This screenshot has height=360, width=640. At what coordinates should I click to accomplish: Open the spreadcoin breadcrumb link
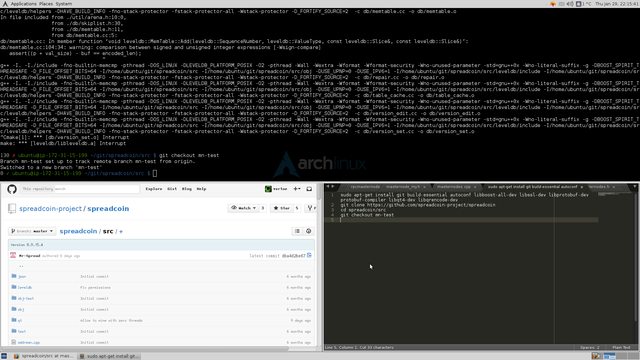point(78,231)
